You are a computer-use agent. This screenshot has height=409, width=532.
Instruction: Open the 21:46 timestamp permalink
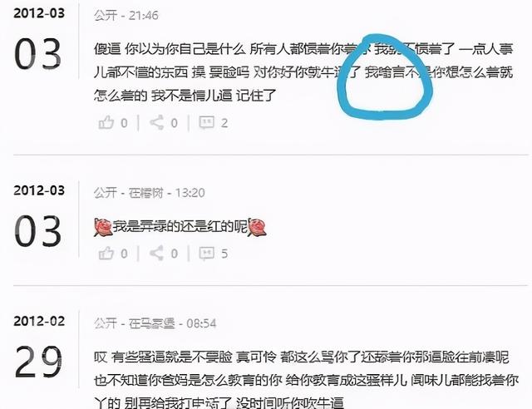[x=144, y=15]
